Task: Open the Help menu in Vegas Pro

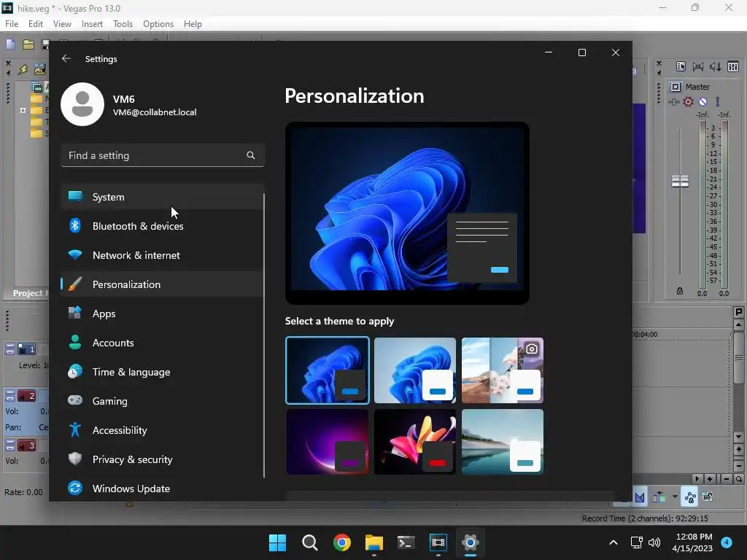Action: [x=193, y=24]
